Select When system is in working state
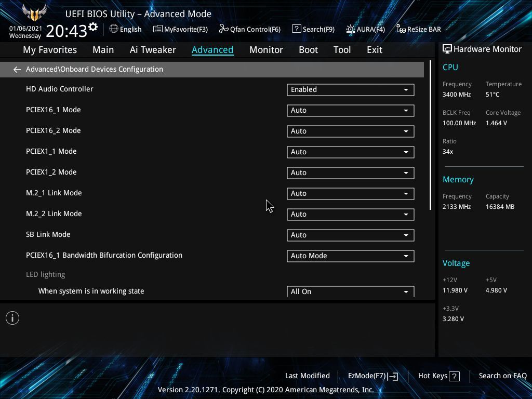 tap(91, 291)
